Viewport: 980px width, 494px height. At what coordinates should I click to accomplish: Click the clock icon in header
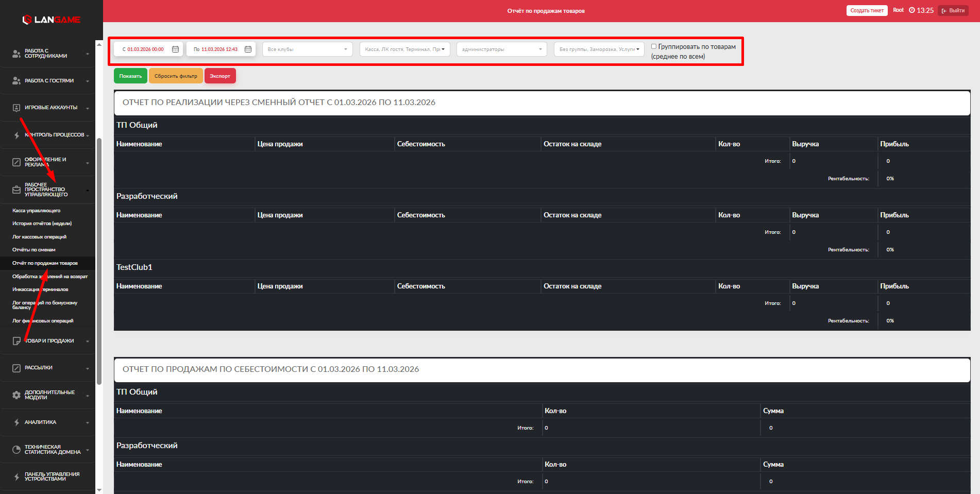(912, 10)
